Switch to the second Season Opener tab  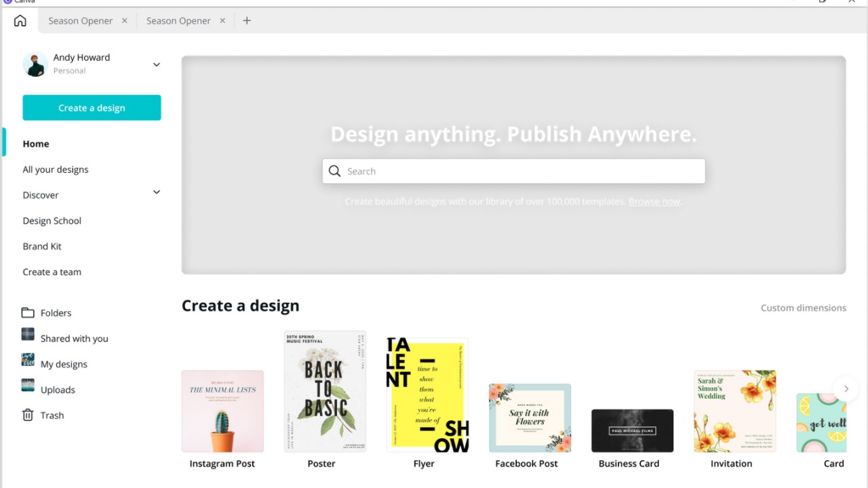178,21
